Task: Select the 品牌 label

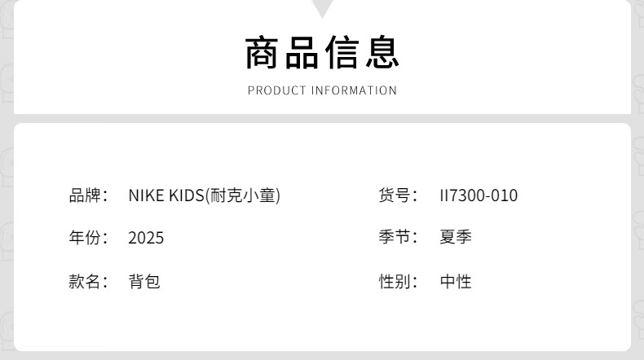Action: [x=88, y=195]
